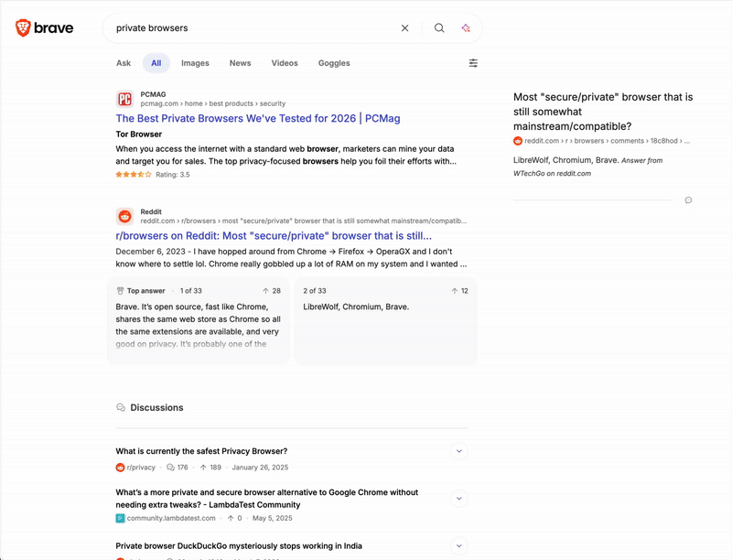This screenshot has height=560, width=732.
Task: Click the upvote arrow next to 12
Action: (x=454, y=291)
